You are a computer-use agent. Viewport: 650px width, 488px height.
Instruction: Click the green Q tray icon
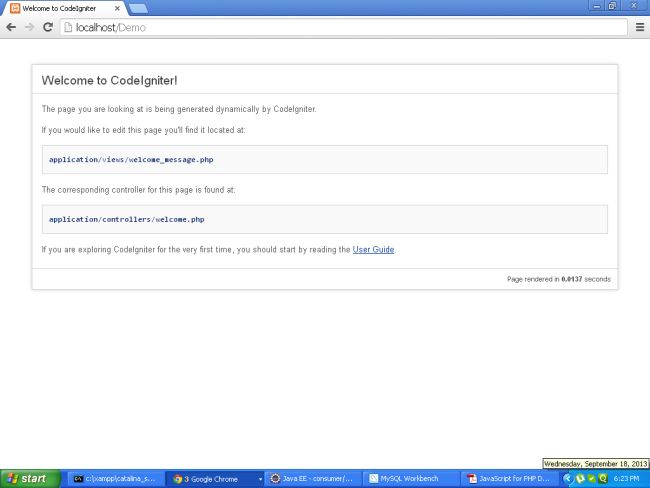pos(603,479)
